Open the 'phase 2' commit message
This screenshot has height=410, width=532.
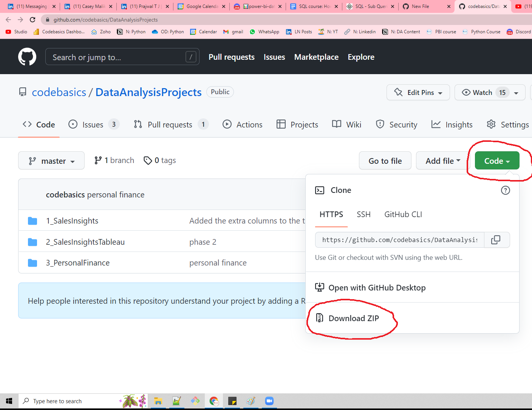(x=203, y=242)
